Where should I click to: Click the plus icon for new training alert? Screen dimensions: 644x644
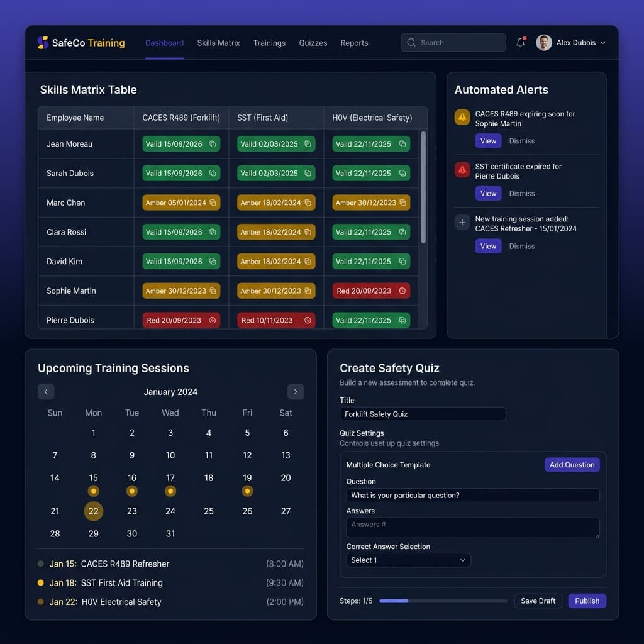point(462,222)
